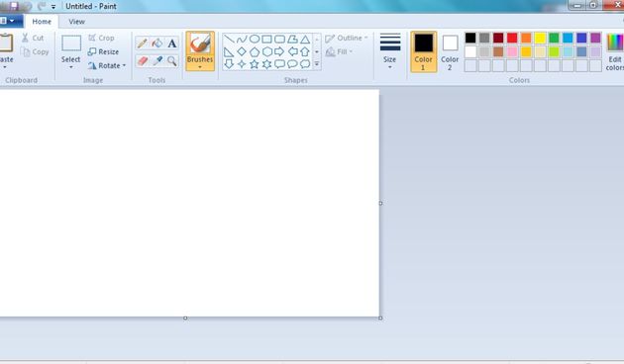Open Customize Quick Access Toolbar dropdown
624x364 pixels.
click(53, 6)
